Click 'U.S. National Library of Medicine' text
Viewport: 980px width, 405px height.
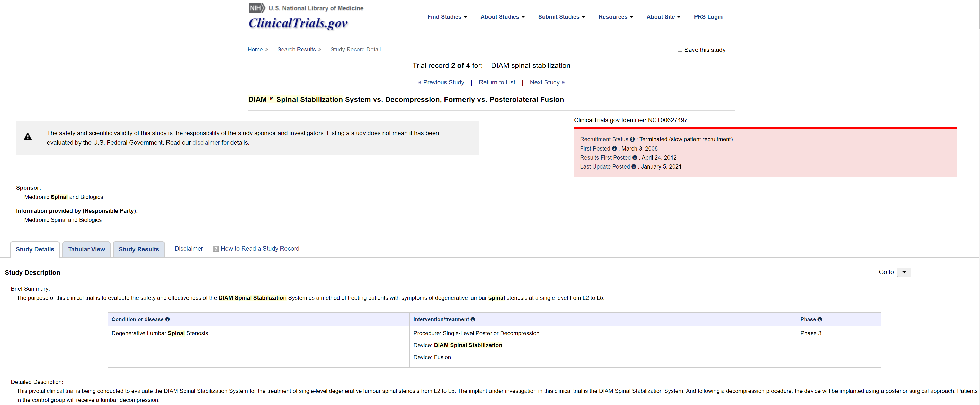[316, 8]
